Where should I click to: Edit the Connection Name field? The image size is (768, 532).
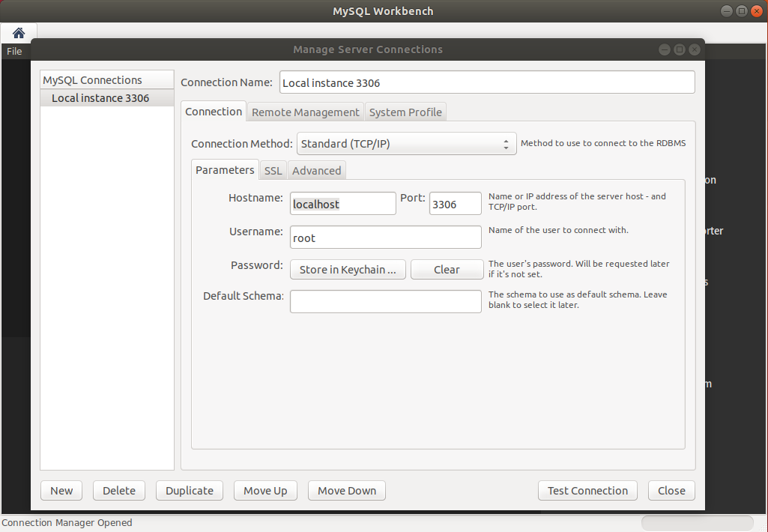coord(487,83)
